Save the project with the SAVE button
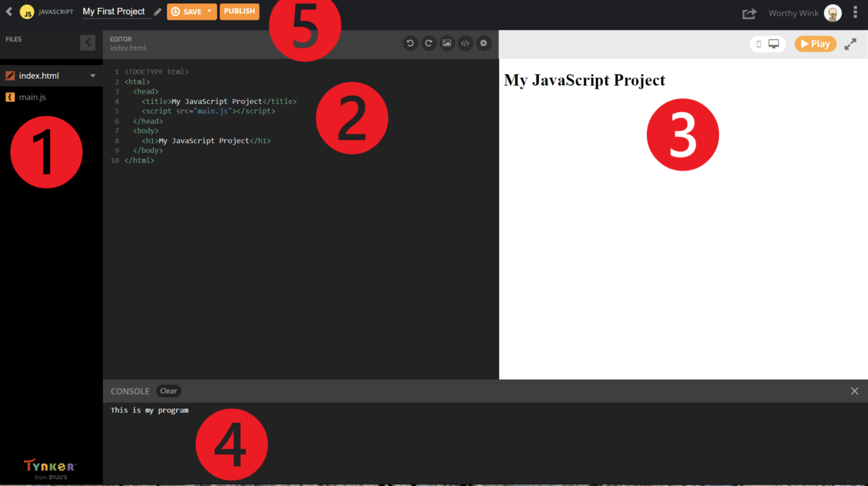This screenshot has width=868, height=486. coord(186,12)
